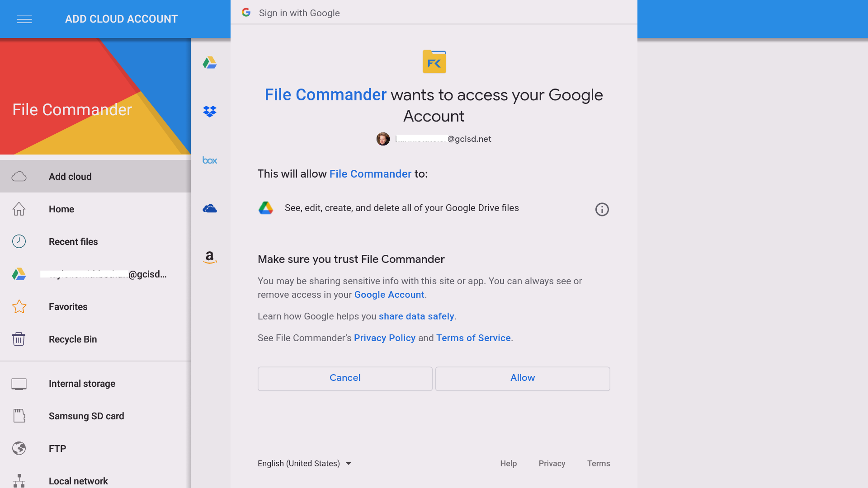Open the Home section icon
Viewport: 868px width, 488px height.
19,209
